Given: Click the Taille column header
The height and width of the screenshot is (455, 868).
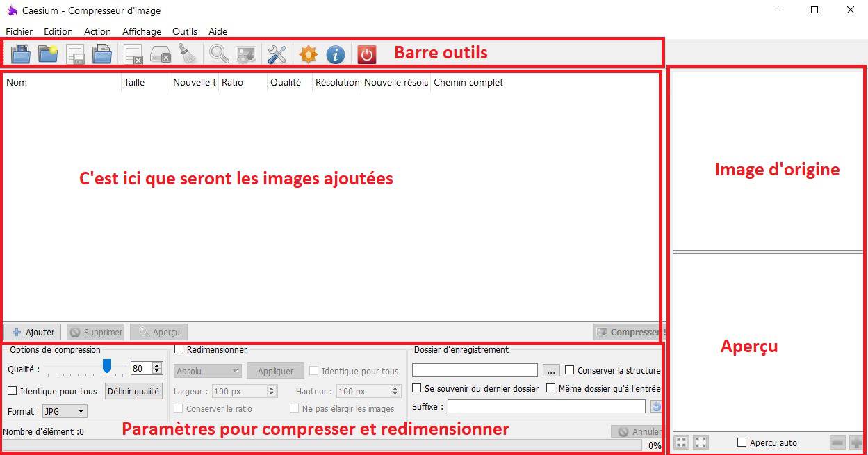Looking at the screenshot, I should 145,82.
